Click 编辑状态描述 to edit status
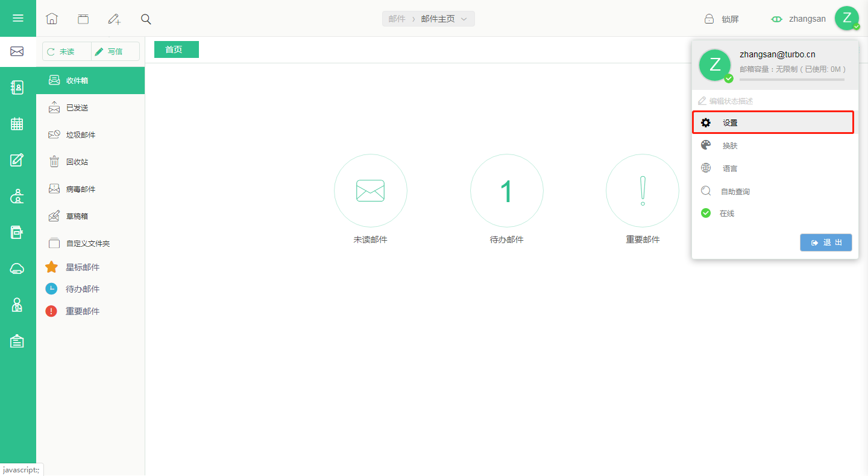Screen dimensions: 868x476 [x=726, y=101]
